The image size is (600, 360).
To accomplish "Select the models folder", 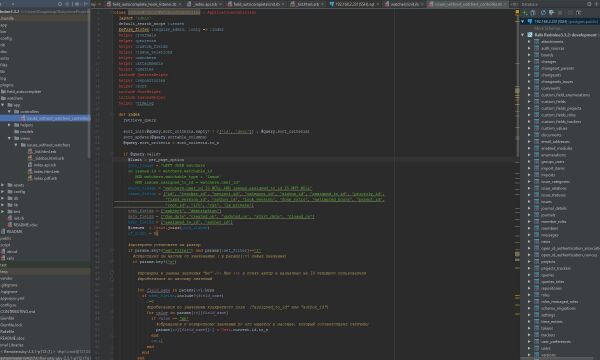I will point(26,132).
